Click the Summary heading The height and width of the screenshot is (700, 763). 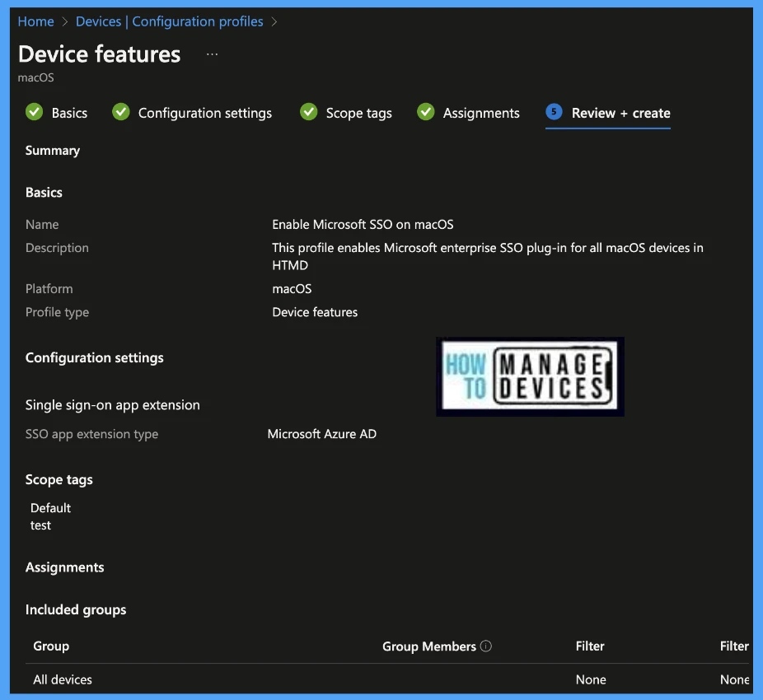53,151
